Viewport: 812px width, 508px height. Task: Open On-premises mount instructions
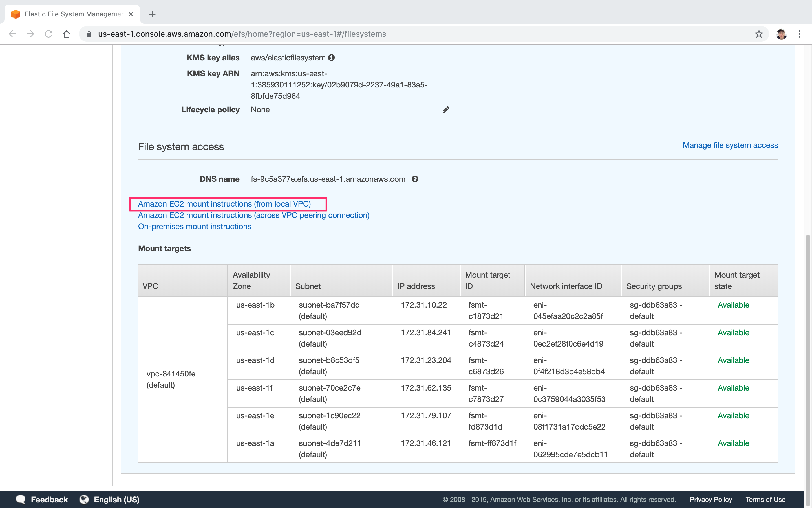pyautogui.click(x=195, y=227)
